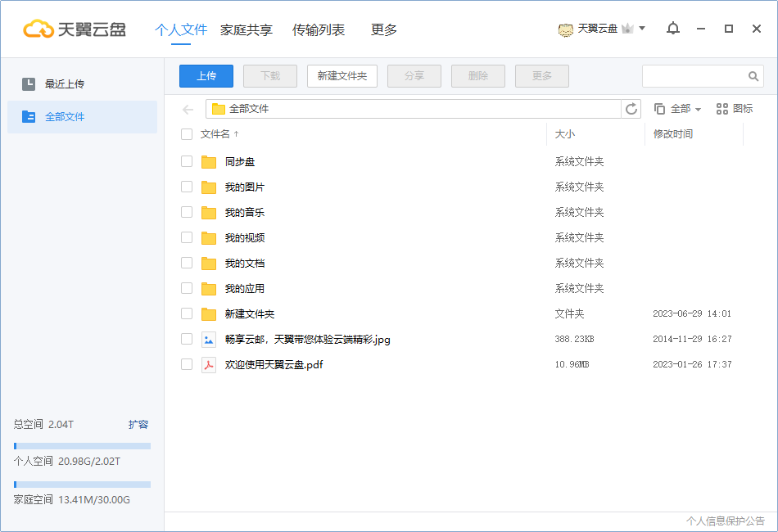
Task: Focus the search input field
Action: click(x=694, y=76)
